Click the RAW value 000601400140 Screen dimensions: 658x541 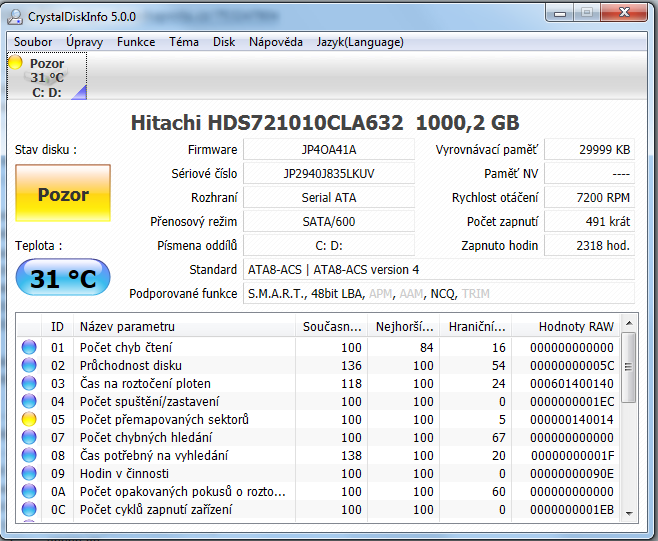(572, 383)
